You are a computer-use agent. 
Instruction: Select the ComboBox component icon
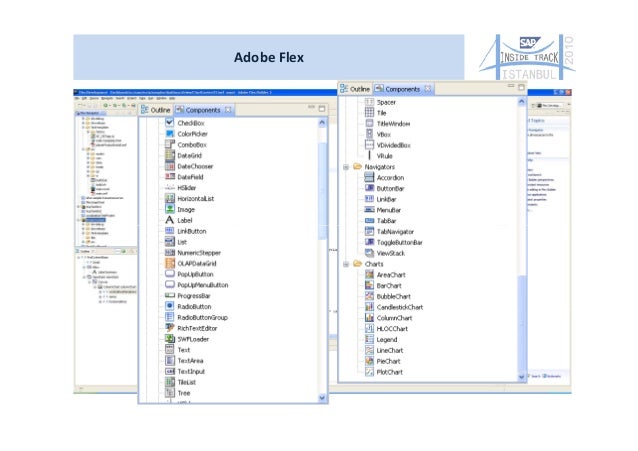(x=170, y=144)
